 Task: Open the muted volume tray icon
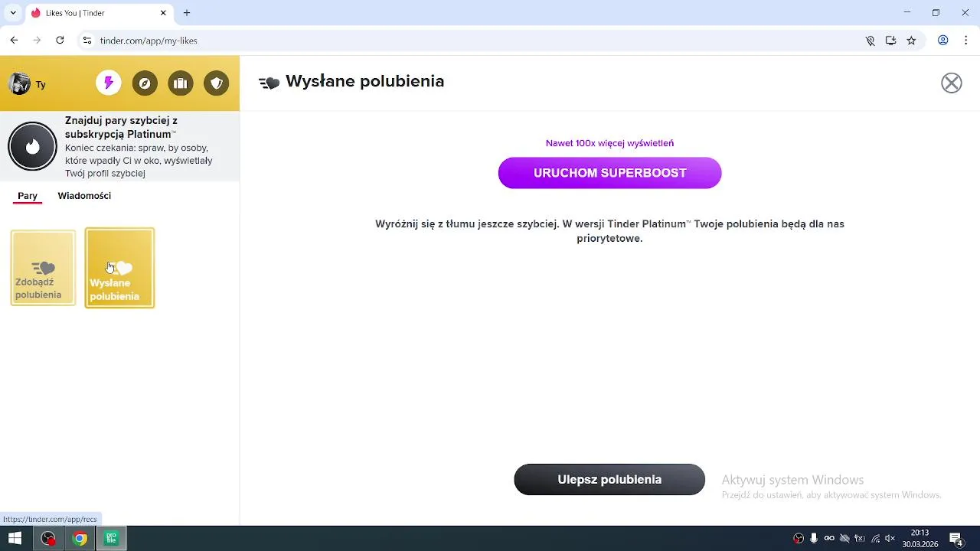[890, 539]
